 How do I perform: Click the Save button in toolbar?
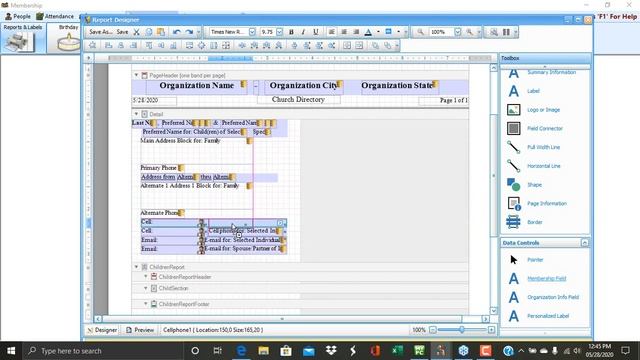(122, 32)
